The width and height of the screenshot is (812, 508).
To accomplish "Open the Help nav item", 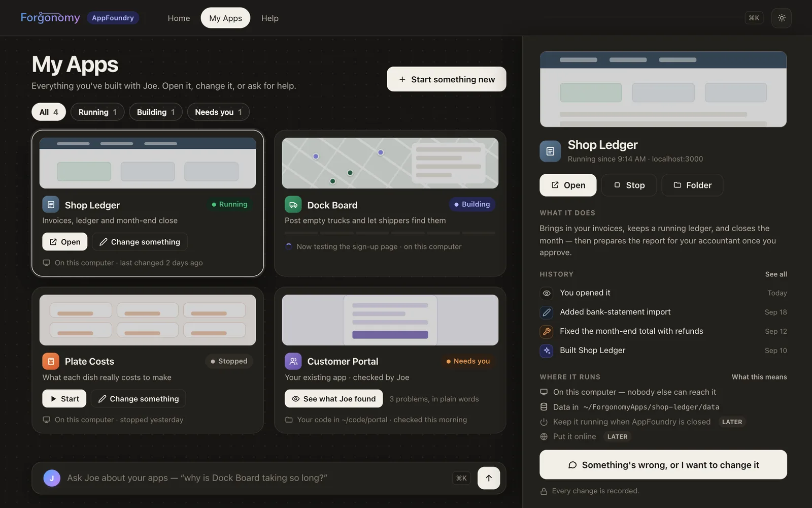I will [269, 18].
